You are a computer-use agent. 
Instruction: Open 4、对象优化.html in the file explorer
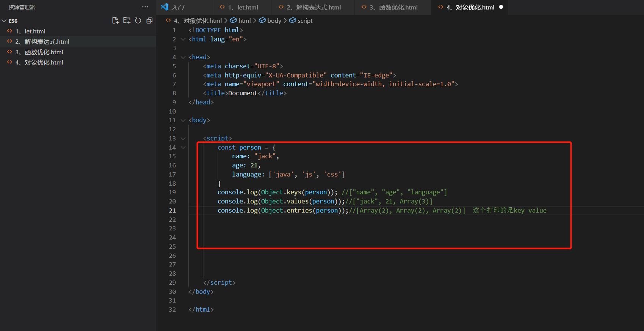tap(78, 62)
